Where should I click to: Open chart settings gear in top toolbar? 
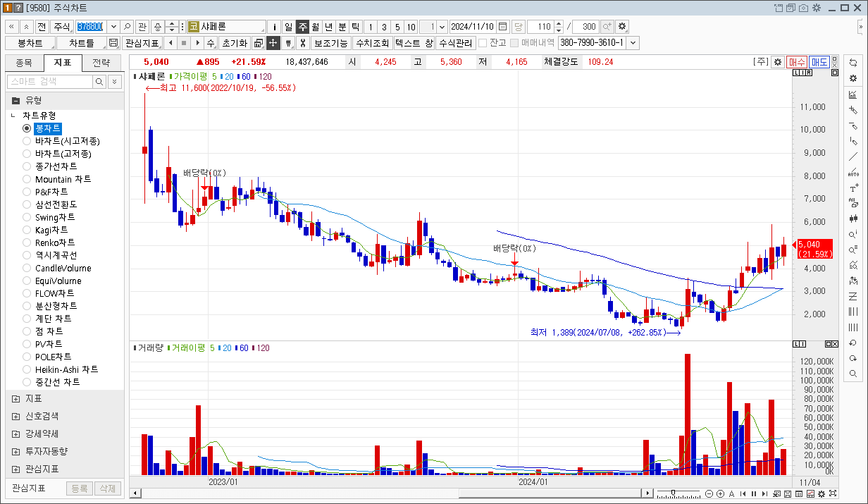click(621, 27)
